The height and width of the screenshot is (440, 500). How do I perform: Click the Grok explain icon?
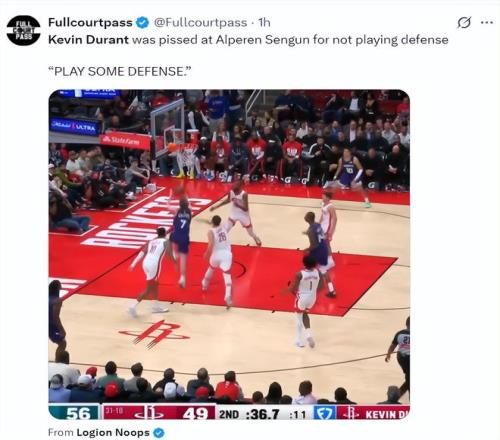click(x=464, y=23)
